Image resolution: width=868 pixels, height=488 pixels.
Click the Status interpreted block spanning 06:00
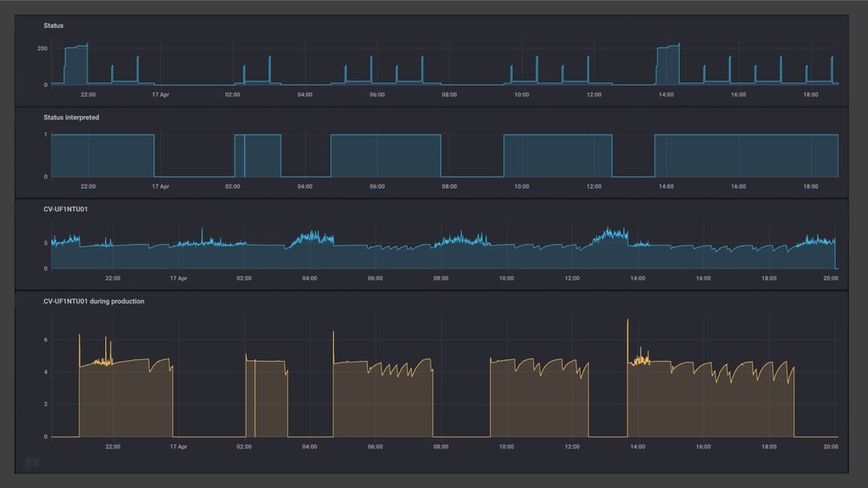(x=386, y=156)
